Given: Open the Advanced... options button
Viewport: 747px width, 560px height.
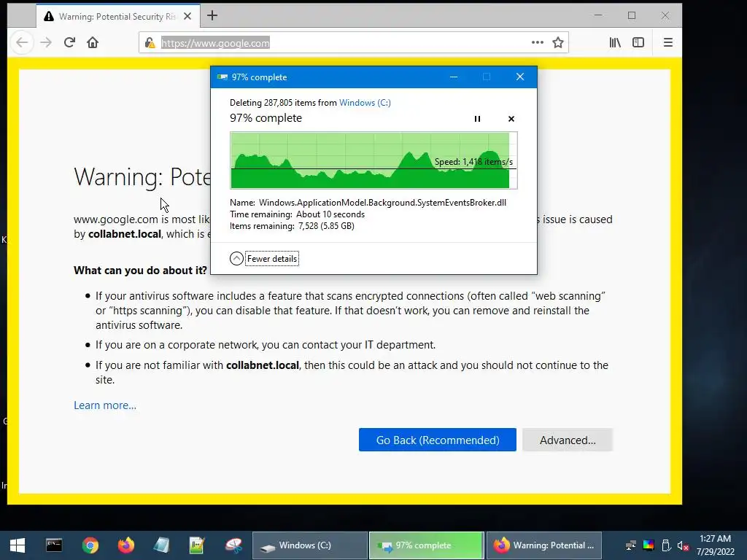Looking at the screenshot, I should [x=568, y=440].
